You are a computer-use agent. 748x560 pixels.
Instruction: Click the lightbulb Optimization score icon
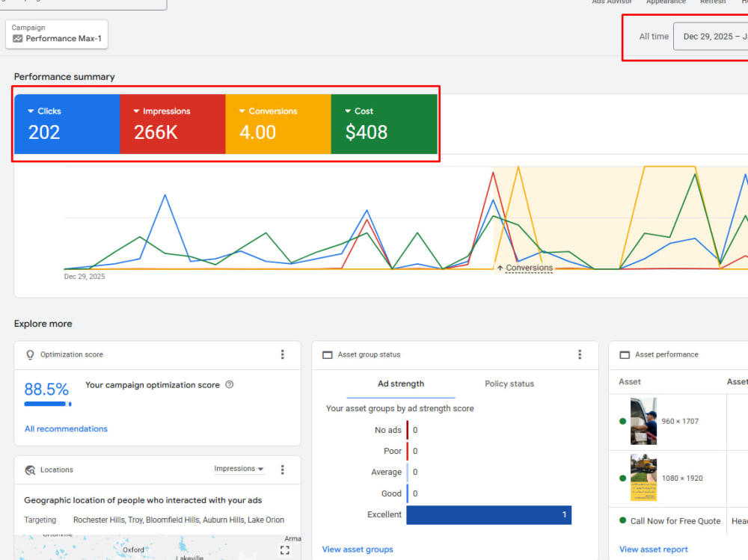coord(30,354)
